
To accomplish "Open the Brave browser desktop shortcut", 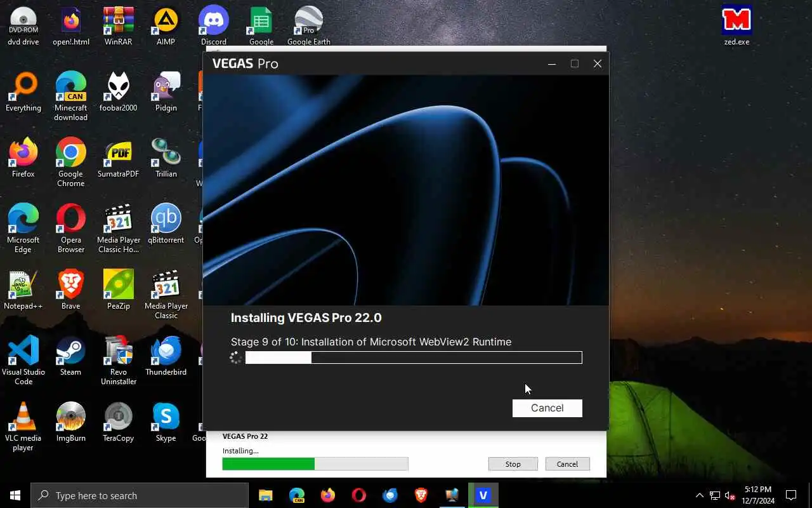I will [x=71, y=290].
